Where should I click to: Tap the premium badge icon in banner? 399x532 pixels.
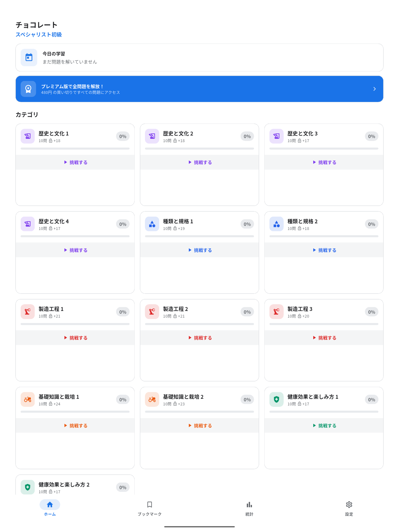28,89
